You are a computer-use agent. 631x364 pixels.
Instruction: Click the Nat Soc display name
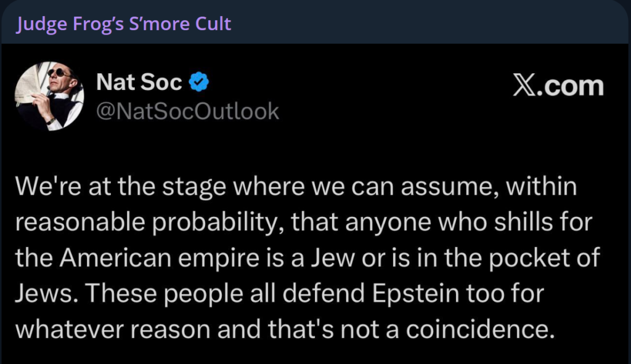point(139,82)
